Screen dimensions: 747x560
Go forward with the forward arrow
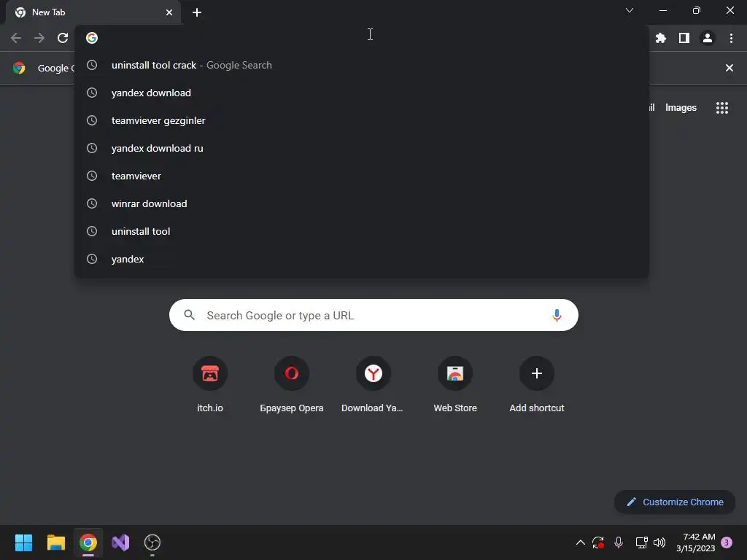(39, 38)
